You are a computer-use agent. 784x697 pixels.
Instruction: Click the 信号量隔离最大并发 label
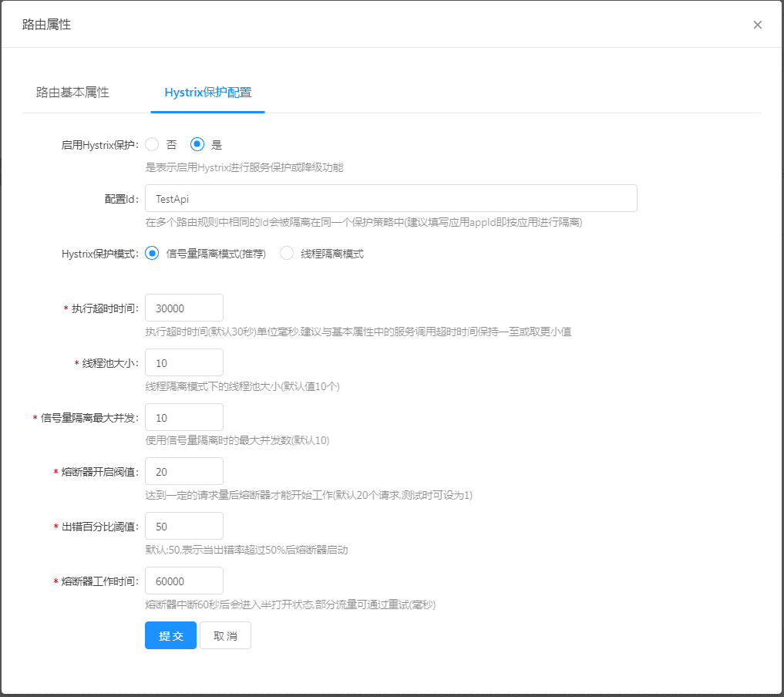pyautogui.click(x=89, y=417)
